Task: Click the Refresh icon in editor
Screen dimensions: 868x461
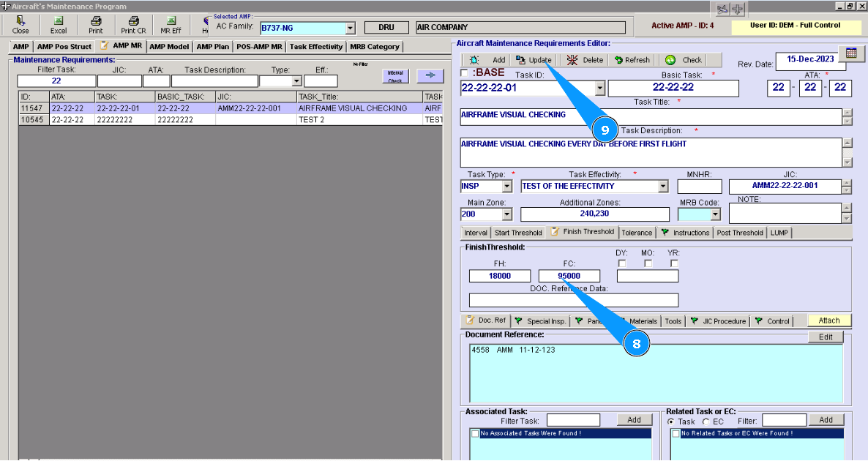Action: point(618,60)
